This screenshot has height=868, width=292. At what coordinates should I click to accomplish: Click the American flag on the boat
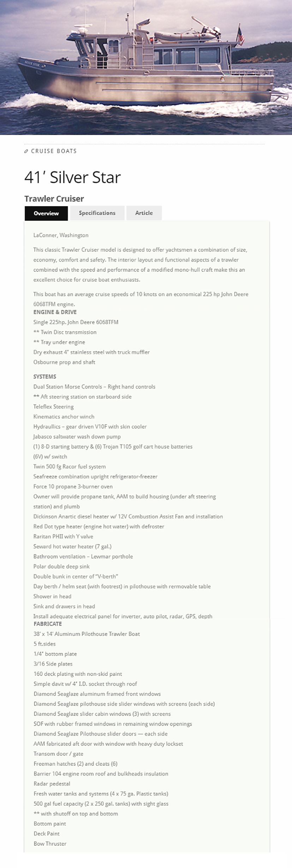[x=240, y=36]
